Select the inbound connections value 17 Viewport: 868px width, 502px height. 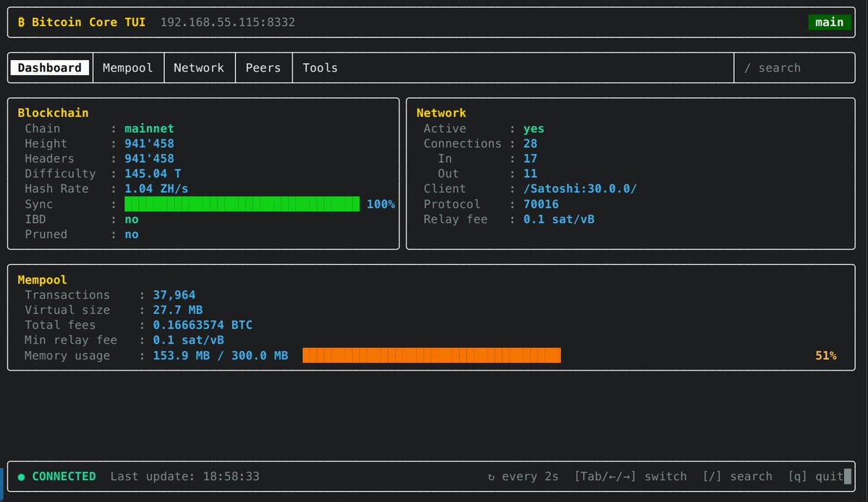pos(530,158)
